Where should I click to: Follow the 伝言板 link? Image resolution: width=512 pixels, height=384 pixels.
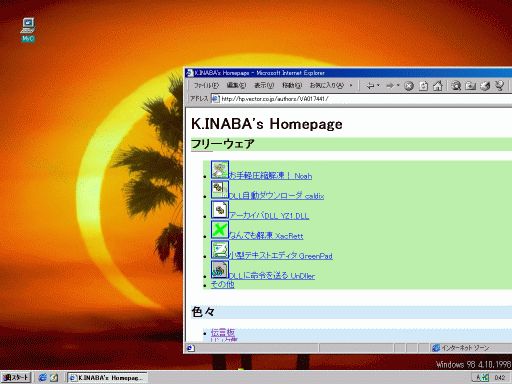(x=223, y=332)
